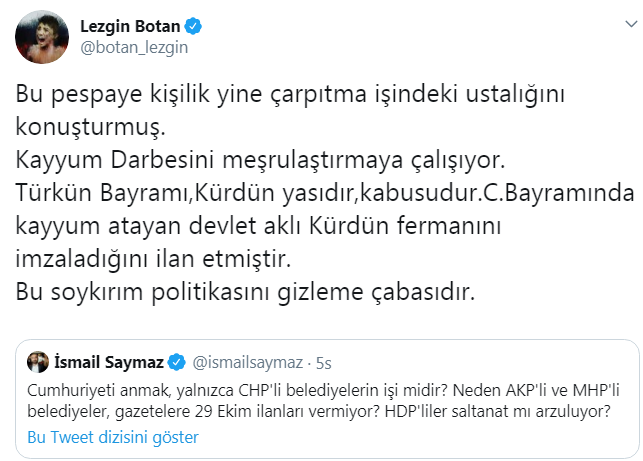Click verified badge beside İsmail Saymaz
This screenshot has height=461, width=643.
[176, 361]
